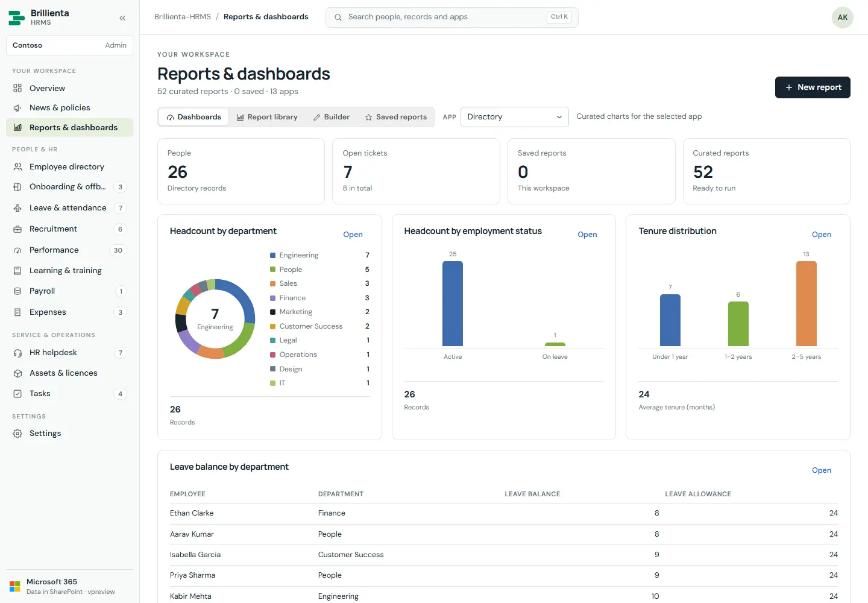Open the Tenure distribution chart

tap(822, 235)
